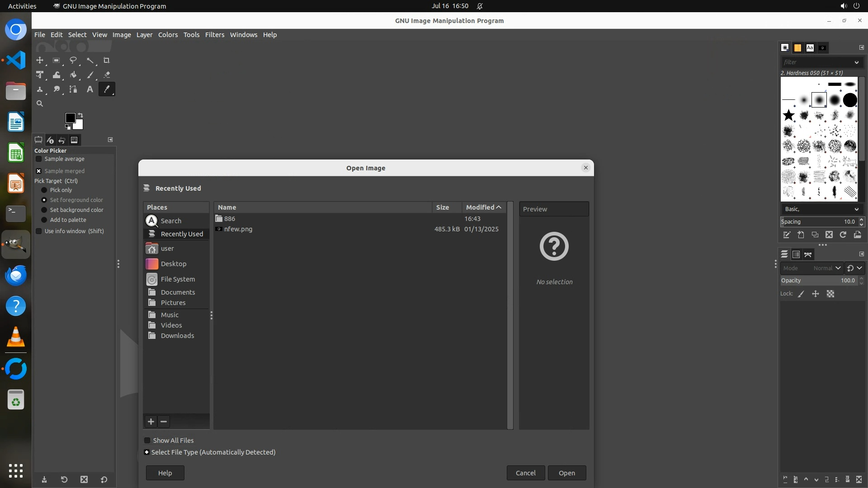Toggle Sample average checkbox
The width and height of the screenshot is (868, 488).
(39, 159)
